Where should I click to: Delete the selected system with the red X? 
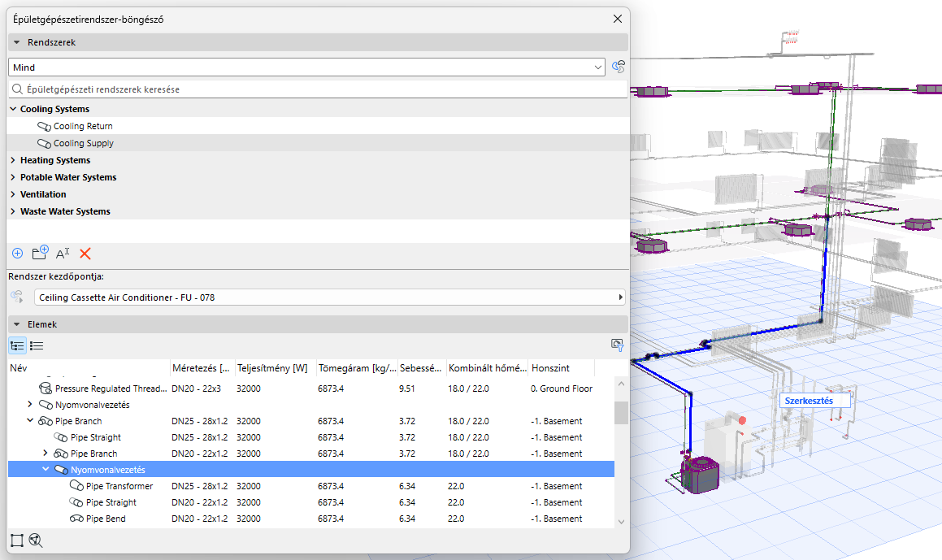(85, 254)
